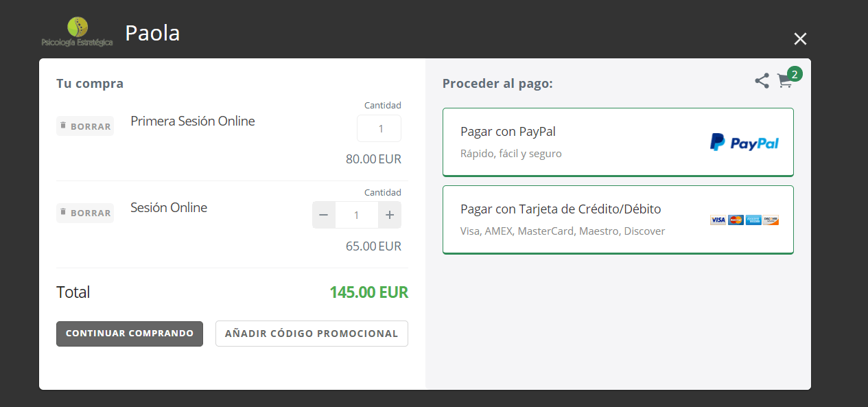Decrease Sesión Online quantity with minus
The width and height of the screenshot is (868, 407).
[x=324, y=215]
